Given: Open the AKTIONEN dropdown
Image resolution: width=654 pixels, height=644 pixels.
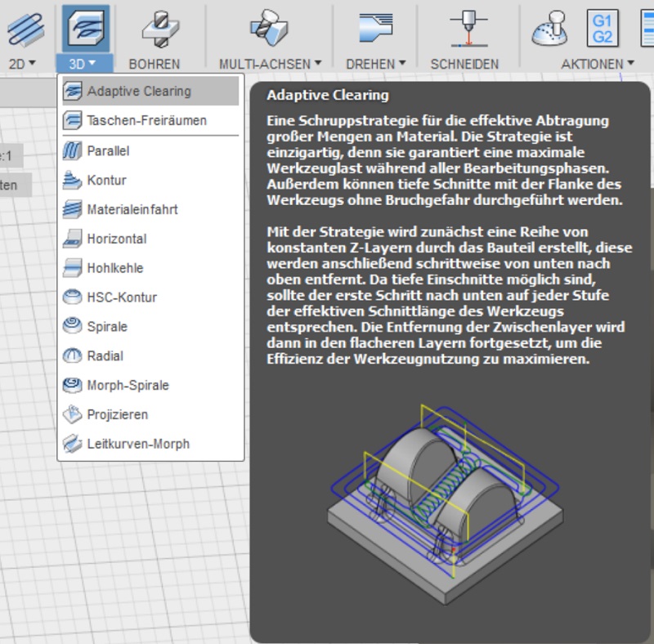Looking at the screenshot, I should tap(598, 64).
